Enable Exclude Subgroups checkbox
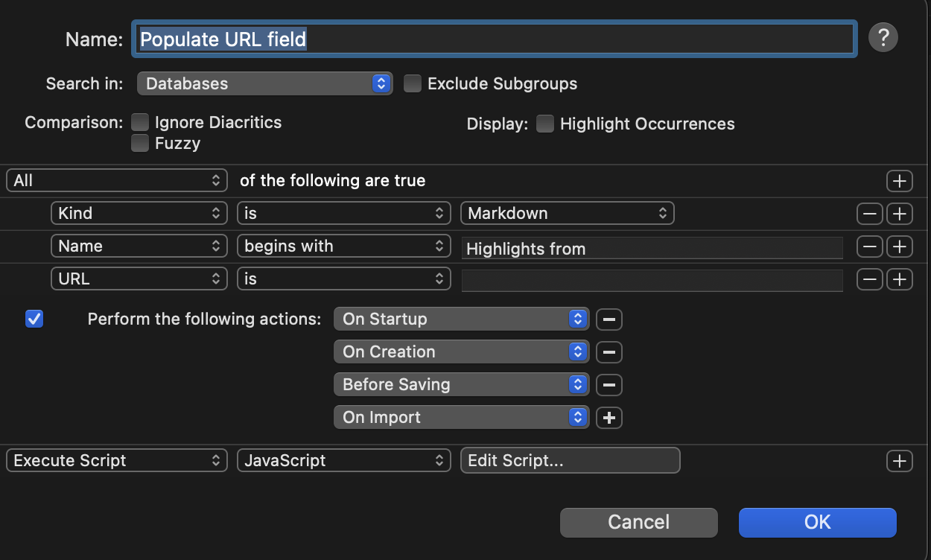 pos(413,83)
